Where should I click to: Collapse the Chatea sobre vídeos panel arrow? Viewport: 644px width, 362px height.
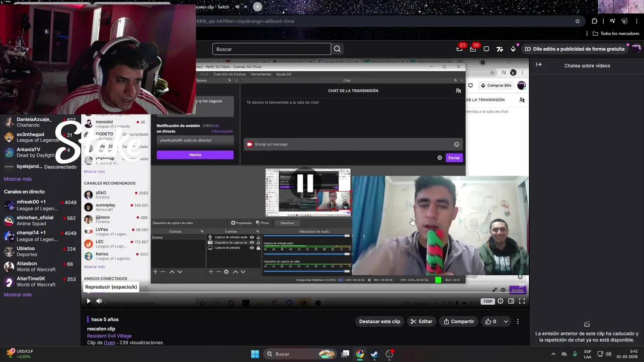point(538,64)
